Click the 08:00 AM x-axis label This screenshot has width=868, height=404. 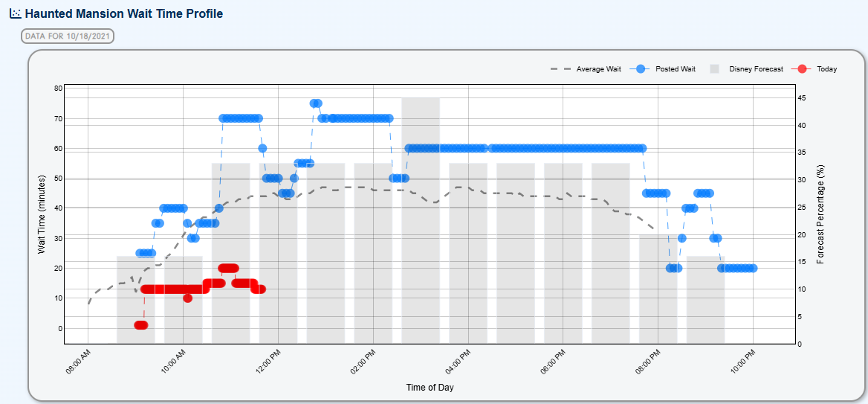coord(80,362)
